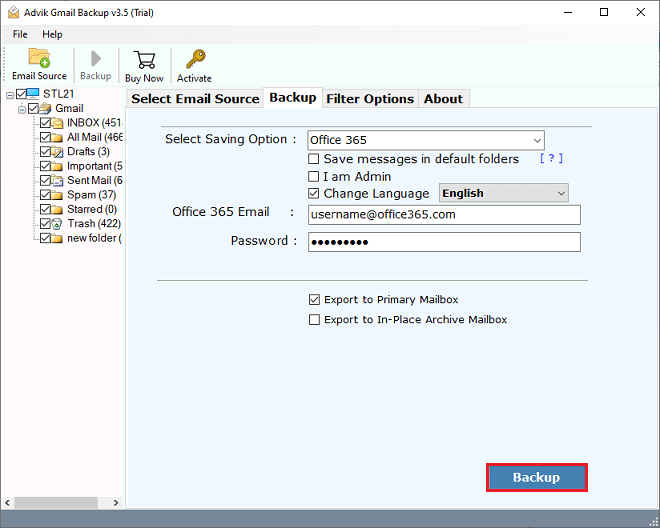Collapse the Gmail tree node
The width and height of the screenshot is (660, 528).
[22, 110]
